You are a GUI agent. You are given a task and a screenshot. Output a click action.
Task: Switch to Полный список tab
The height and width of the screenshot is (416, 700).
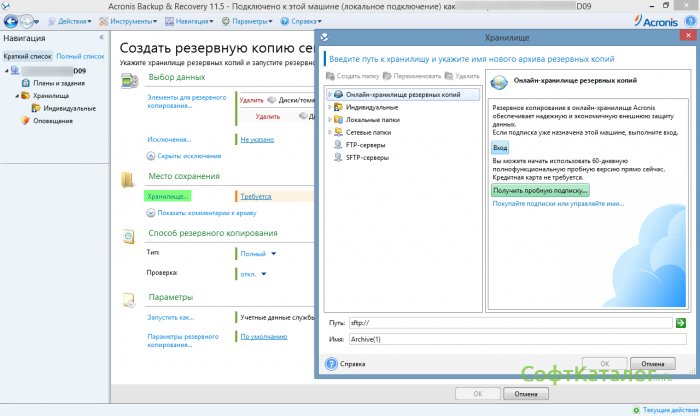(80, 57)
